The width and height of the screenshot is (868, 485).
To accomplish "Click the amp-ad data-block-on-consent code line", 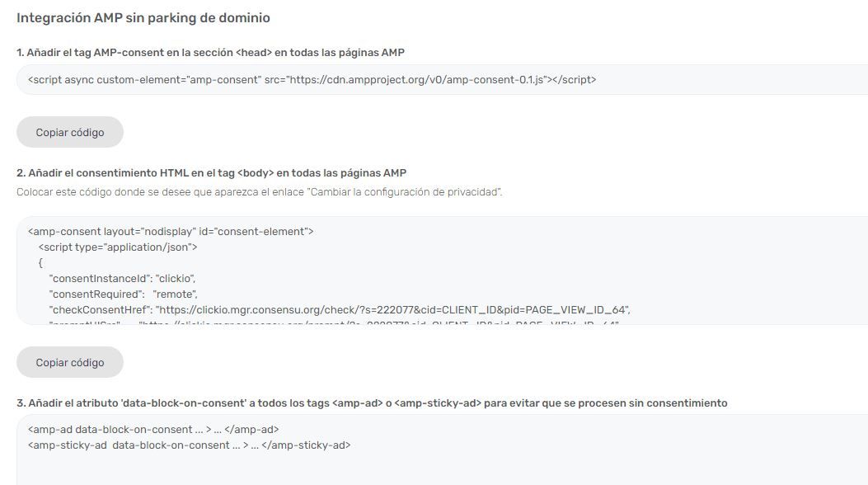I will 153,430.
